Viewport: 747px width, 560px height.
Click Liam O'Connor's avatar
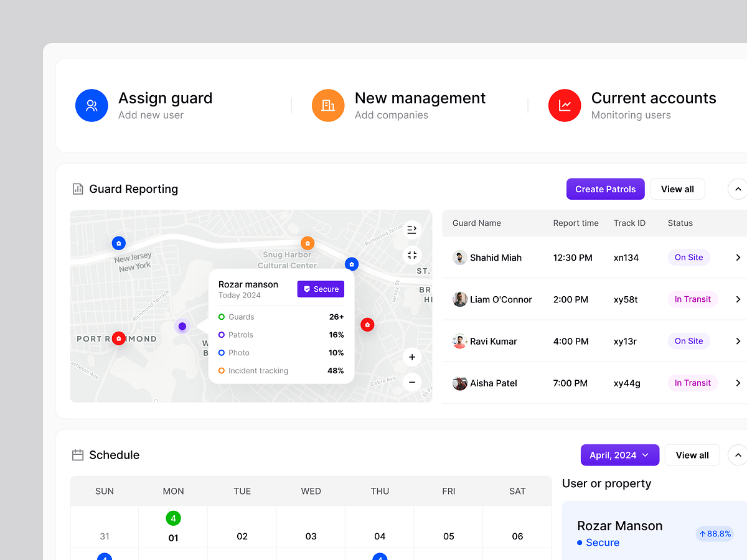(x=460, y=299)
